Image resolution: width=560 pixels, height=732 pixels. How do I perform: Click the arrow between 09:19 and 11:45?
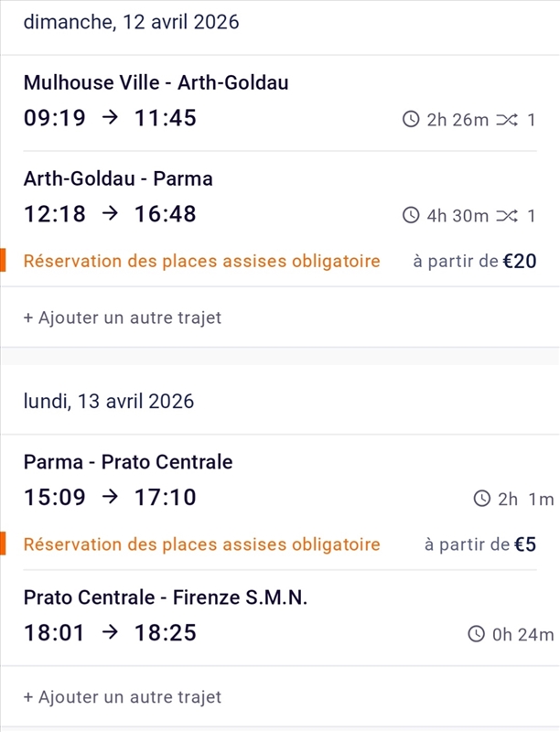click(111, 119)
